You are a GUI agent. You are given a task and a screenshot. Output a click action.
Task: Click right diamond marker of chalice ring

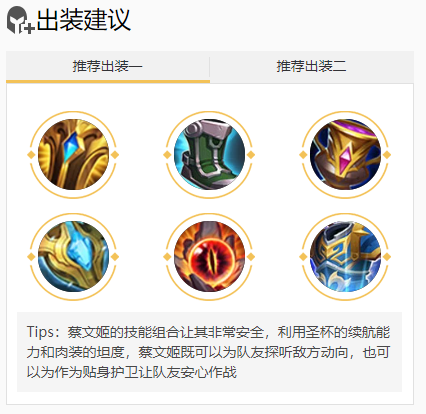point(387,155)
